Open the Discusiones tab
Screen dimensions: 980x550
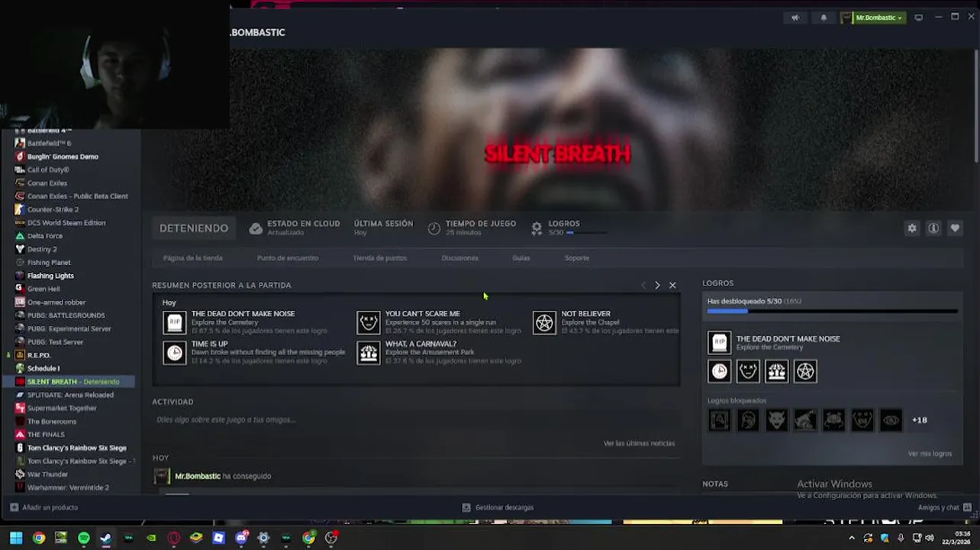(x=460, y=258)
